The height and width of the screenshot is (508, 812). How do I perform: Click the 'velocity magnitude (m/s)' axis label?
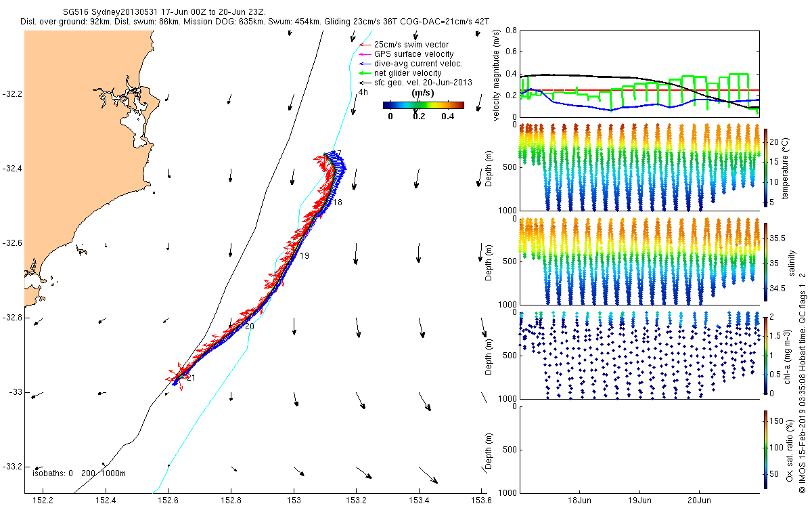click(496, 75)
